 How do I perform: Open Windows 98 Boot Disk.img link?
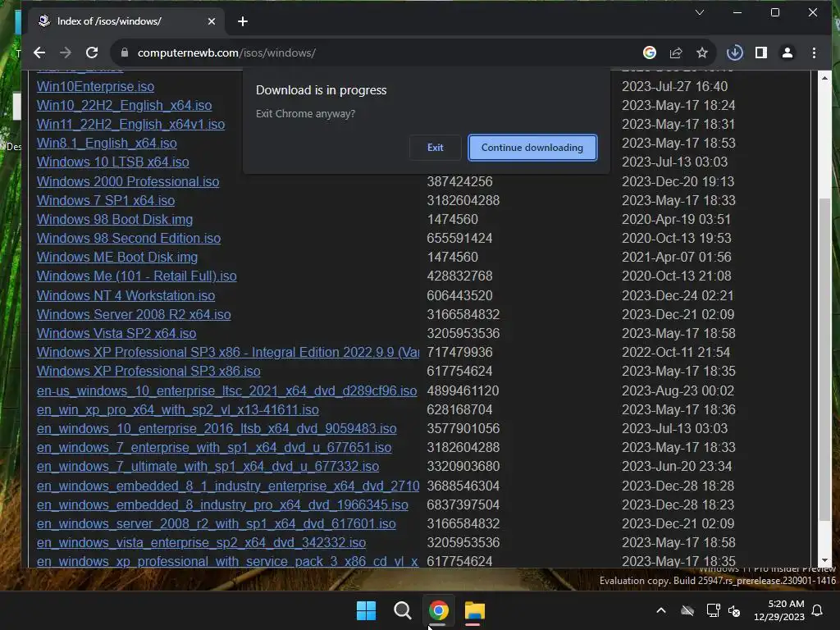coord(115,219)
